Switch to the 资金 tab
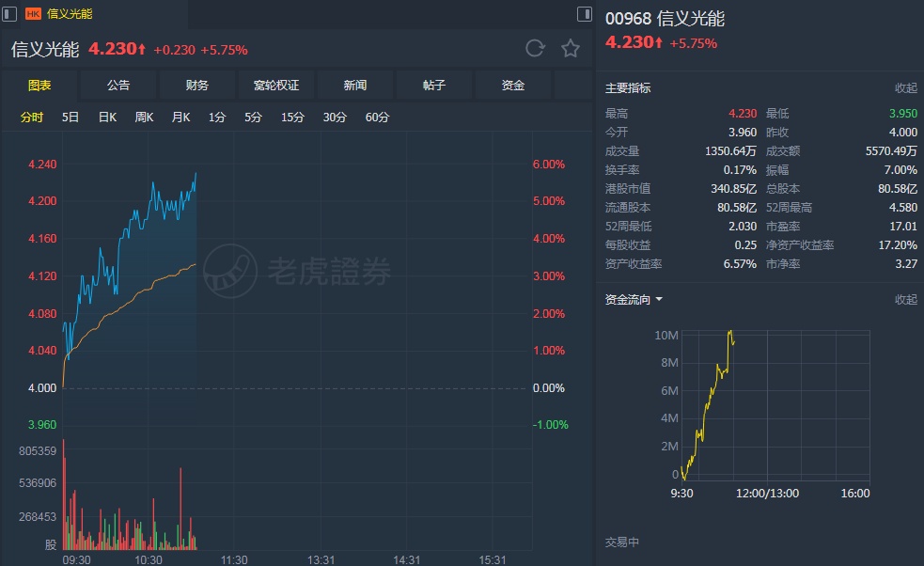The height and width of the screenshot is (566, 924). click(513, 86)
